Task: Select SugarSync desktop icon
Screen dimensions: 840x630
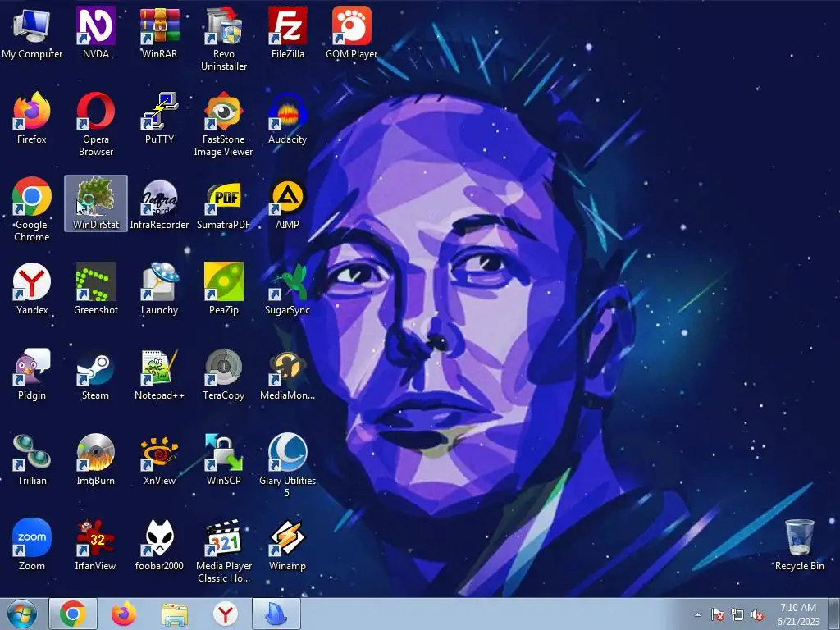Action: (288, 289)
